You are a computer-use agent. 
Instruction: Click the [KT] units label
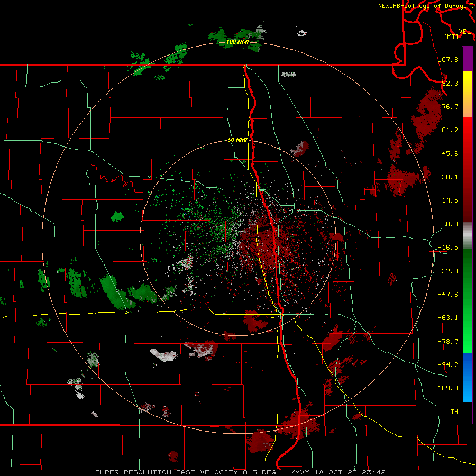click(x=452, y=36)
